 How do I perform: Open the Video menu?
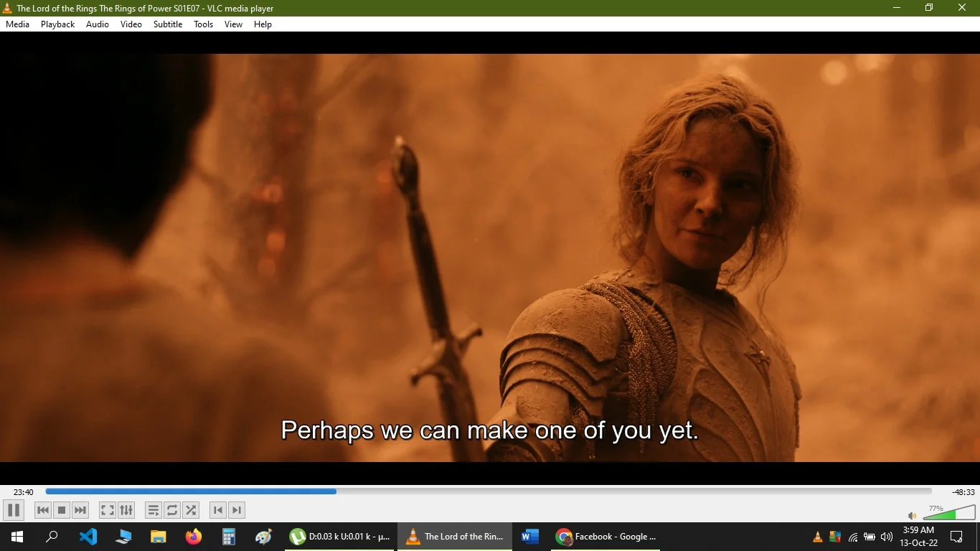click(131, 24)
